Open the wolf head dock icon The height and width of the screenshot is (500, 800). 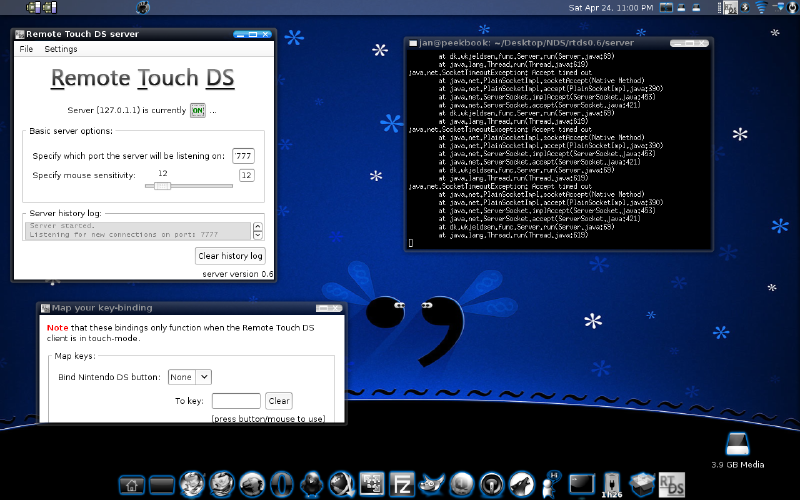pos(522,484)
